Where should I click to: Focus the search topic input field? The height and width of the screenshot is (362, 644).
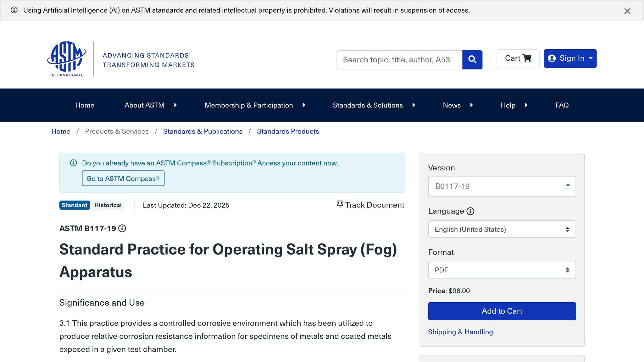[399, 60]
